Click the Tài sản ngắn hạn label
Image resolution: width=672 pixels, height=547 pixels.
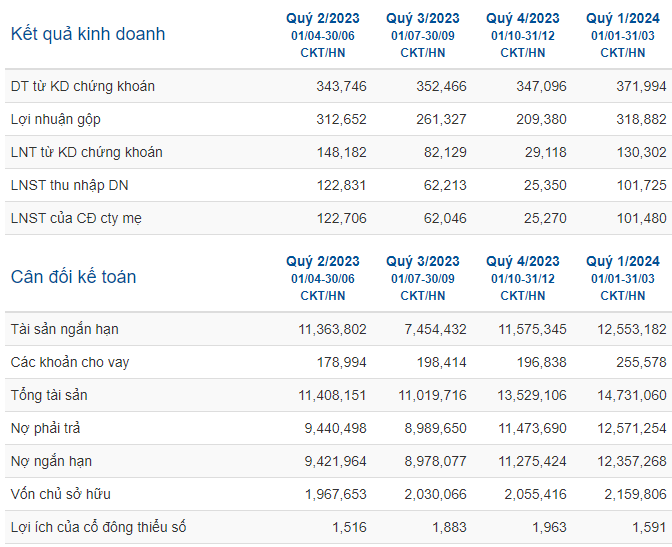(x=65, y=329)
